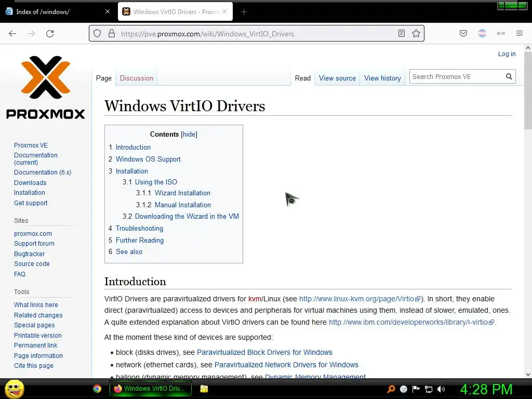View site security padlock info
Screen dimensions: 532x399
point(112,34)
